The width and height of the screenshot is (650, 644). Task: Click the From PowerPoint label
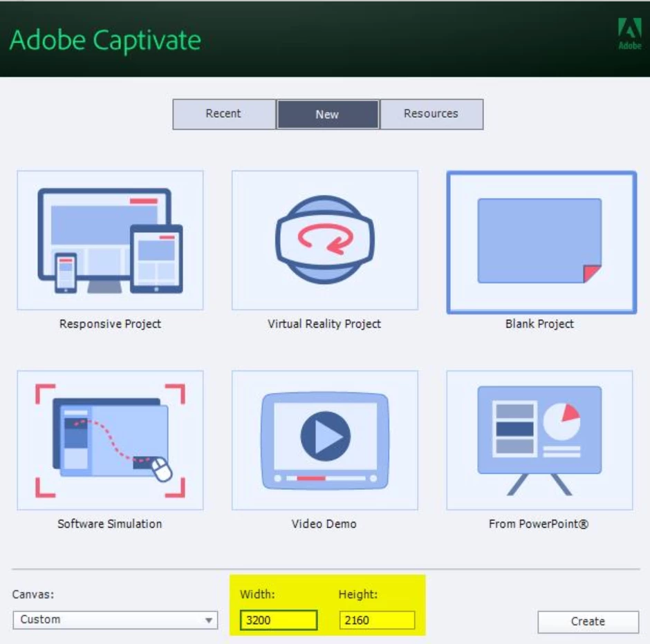pos(539,524)
